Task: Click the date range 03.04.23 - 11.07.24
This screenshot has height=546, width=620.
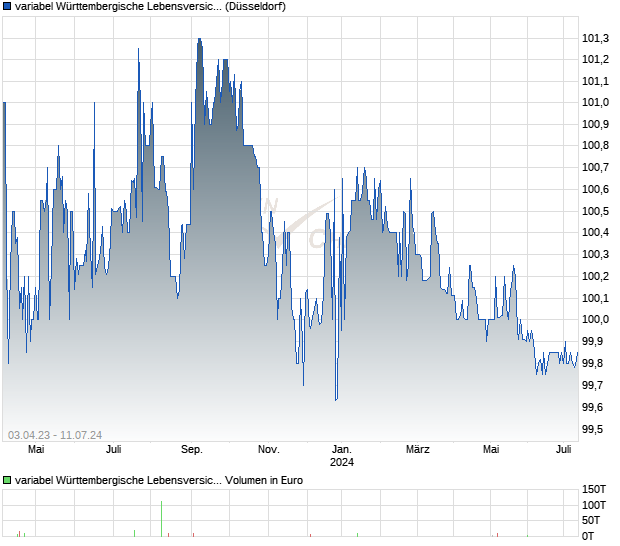Action: click(x=55, y=434)
